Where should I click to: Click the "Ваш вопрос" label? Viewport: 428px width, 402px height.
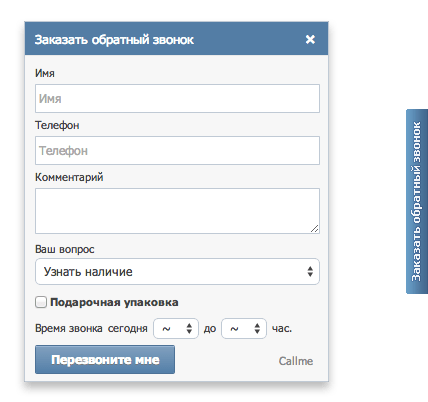[65, 249]
